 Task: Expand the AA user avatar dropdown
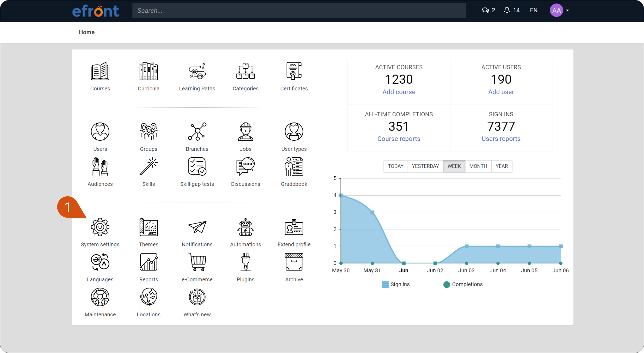click(x=559, y=10)
